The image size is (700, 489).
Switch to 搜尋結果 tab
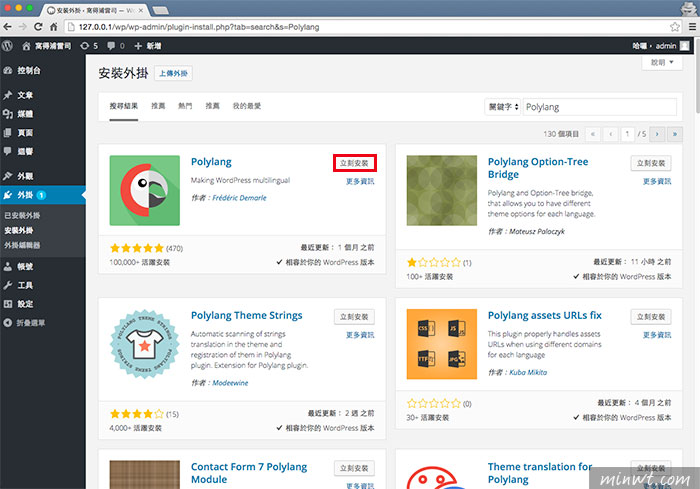(x=124, y=106)
